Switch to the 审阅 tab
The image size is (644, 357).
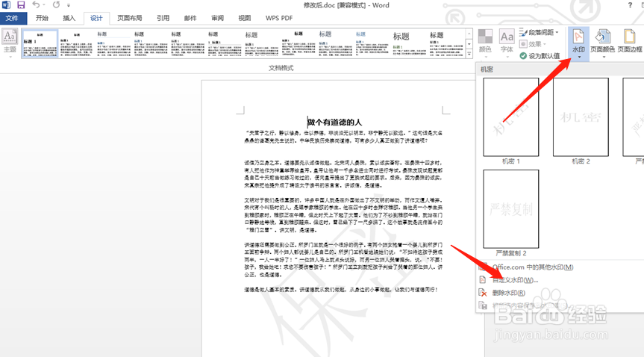pos(218,18)
